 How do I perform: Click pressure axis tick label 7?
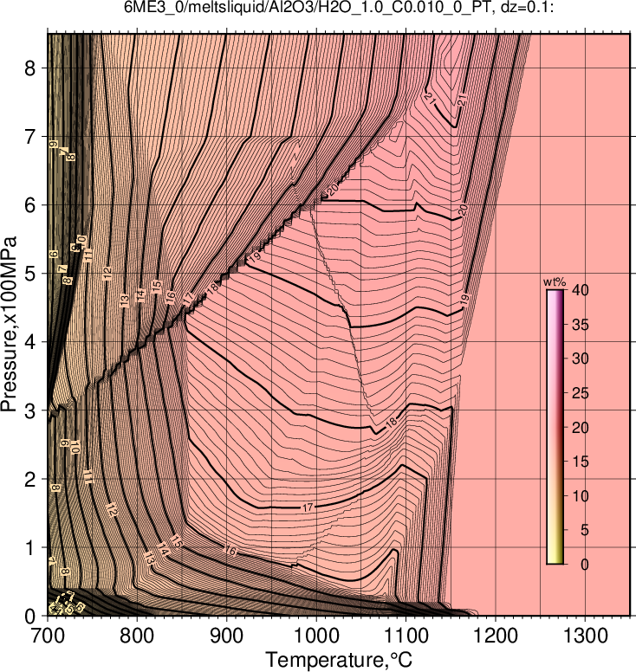point(30,136)
